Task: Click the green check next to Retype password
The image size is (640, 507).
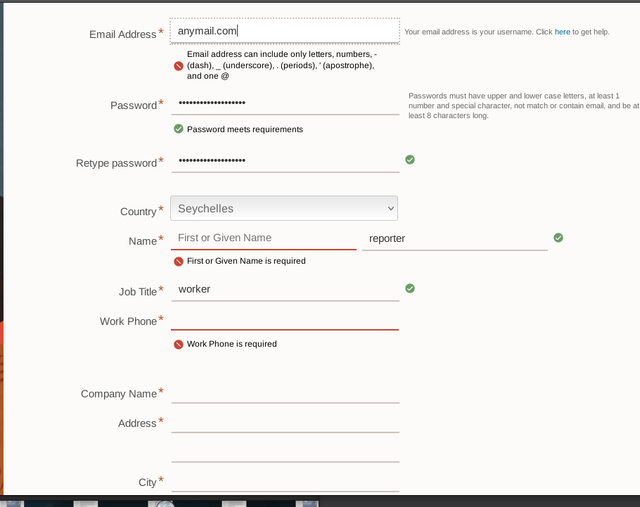Action: [410, 160]
